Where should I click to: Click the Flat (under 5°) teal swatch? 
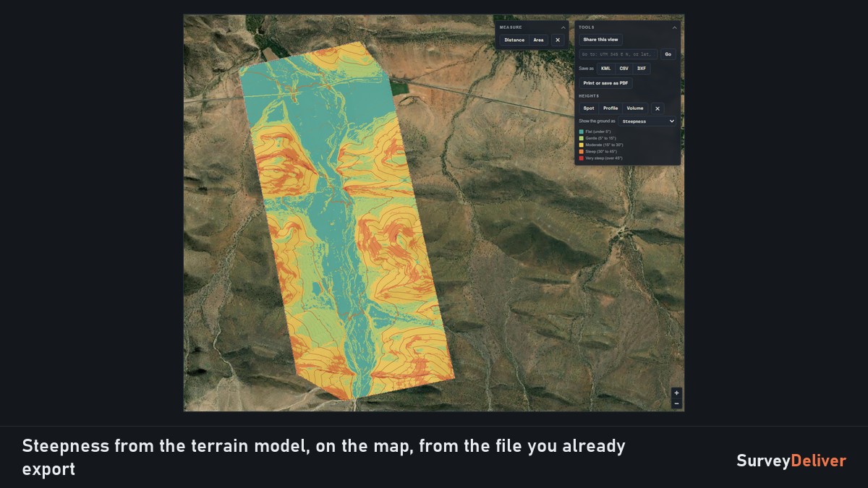pyautogui.click(x=581, y=132)
